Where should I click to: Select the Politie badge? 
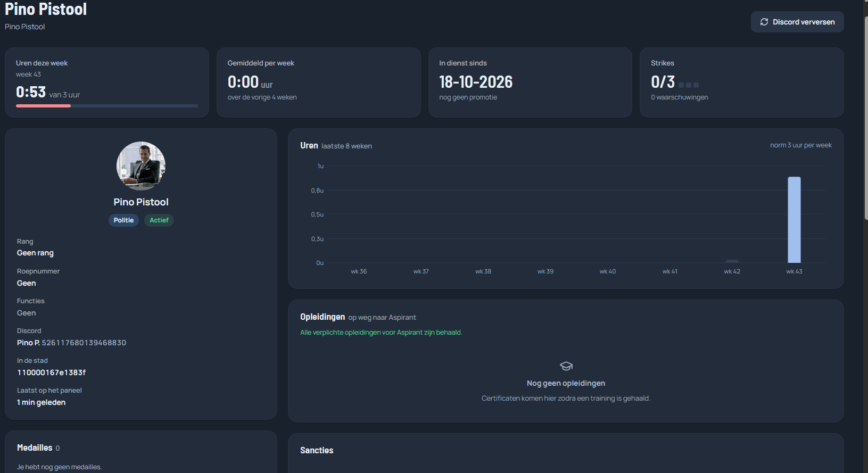(123, 220)
